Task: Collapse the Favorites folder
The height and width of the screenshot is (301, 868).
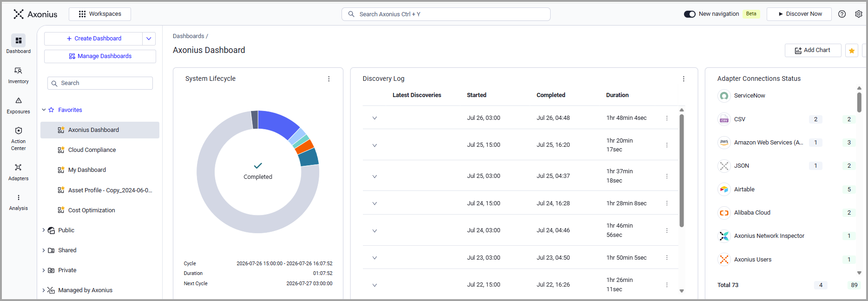Action: pyautogui.click(x=44, y=110)
